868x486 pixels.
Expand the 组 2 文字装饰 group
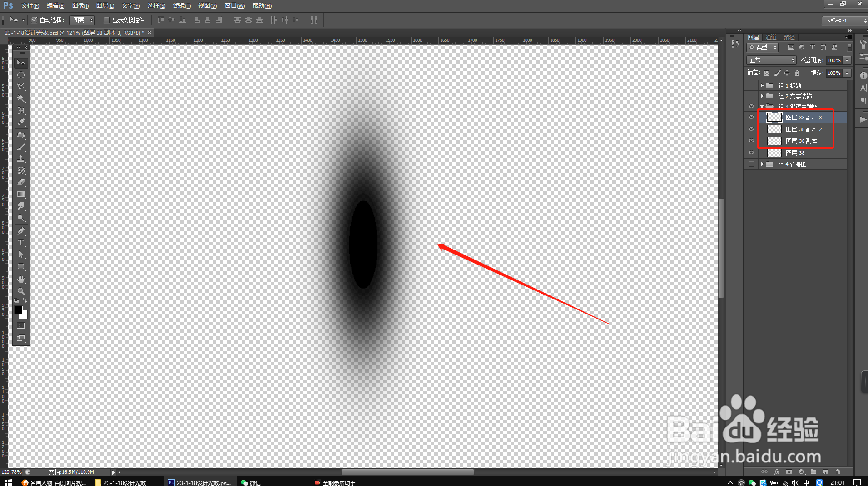point(762,96)
